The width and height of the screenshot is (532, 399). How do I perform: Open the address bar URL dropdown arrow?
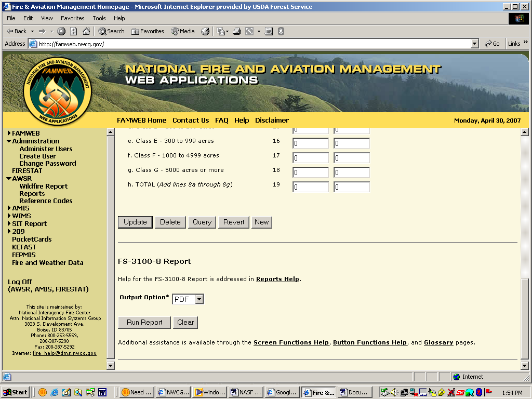474,44
